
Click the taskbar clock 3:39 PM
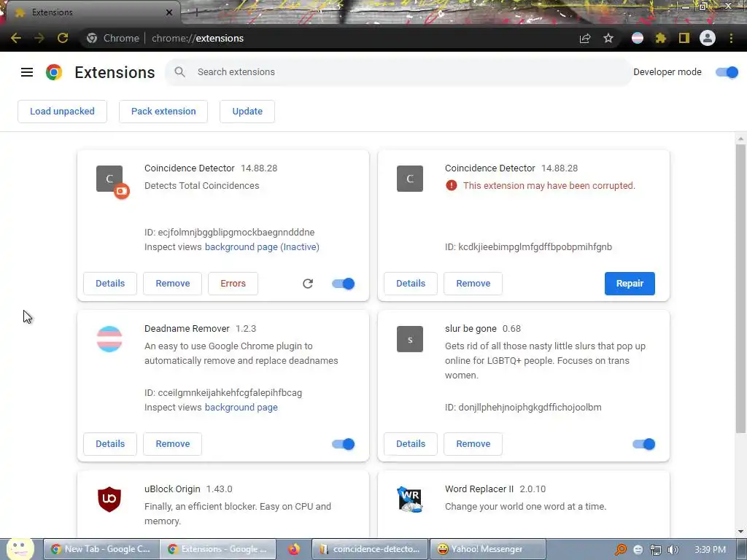point(711,550)
